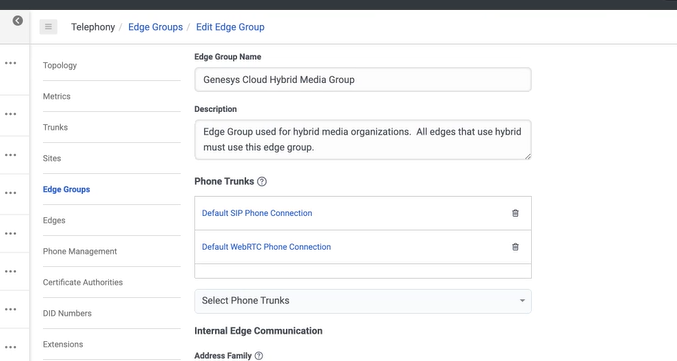The width and height of the screenshot is (677, 361).
Task: Open bottom three-dot options menu
Action: tap(10, 347)
